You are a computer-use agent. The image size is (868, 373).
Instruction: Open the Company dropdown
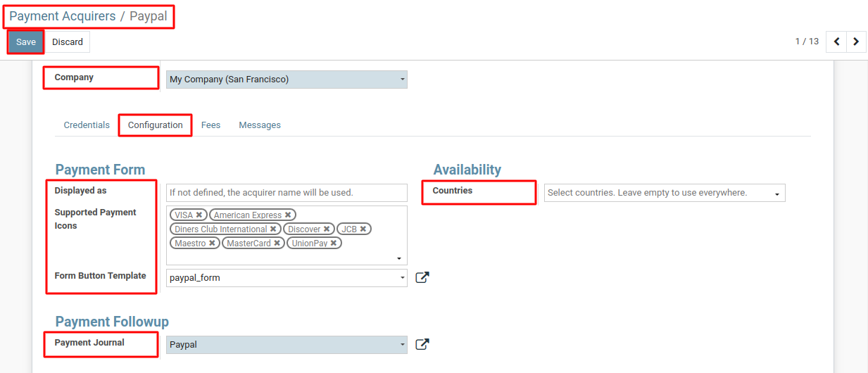click(x=287, y=80)
